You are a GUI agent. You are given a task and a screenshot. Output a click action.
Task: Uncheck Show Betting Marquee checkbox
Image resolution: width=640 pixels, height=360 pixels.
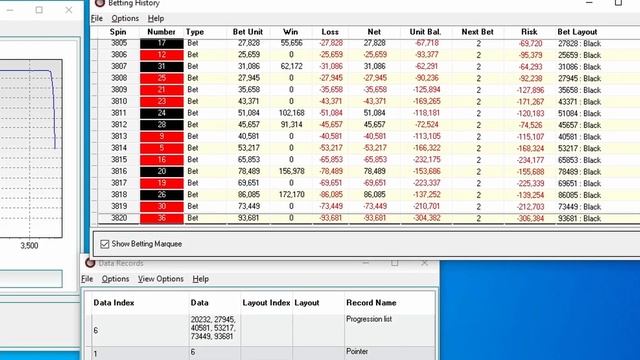[104, 244]
